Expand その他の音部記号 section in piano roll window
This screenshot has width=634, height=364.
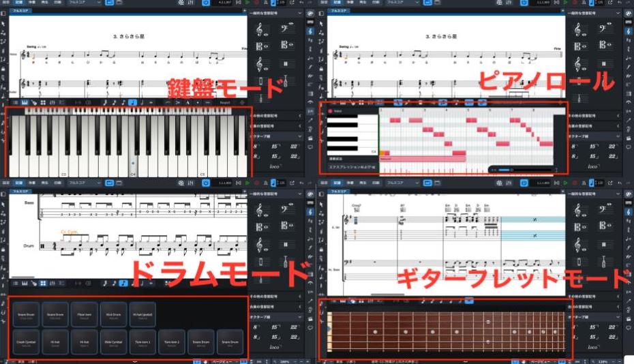point(594,116)
